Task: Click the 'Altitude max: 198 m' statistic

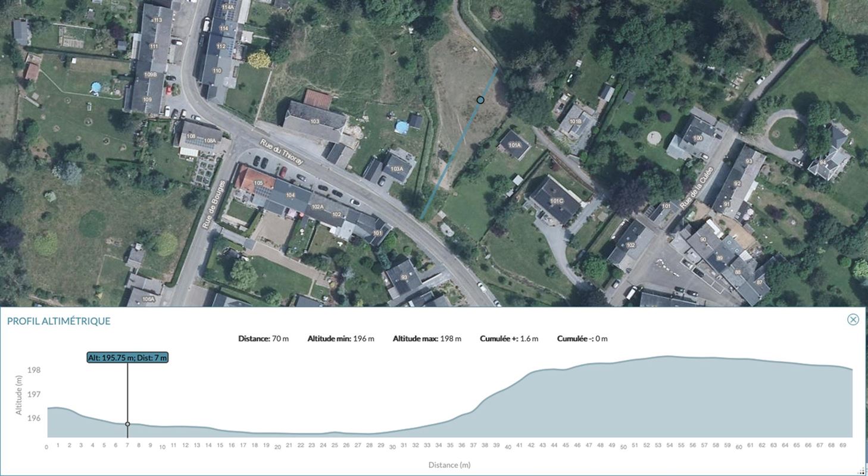Action: (426, 339)
